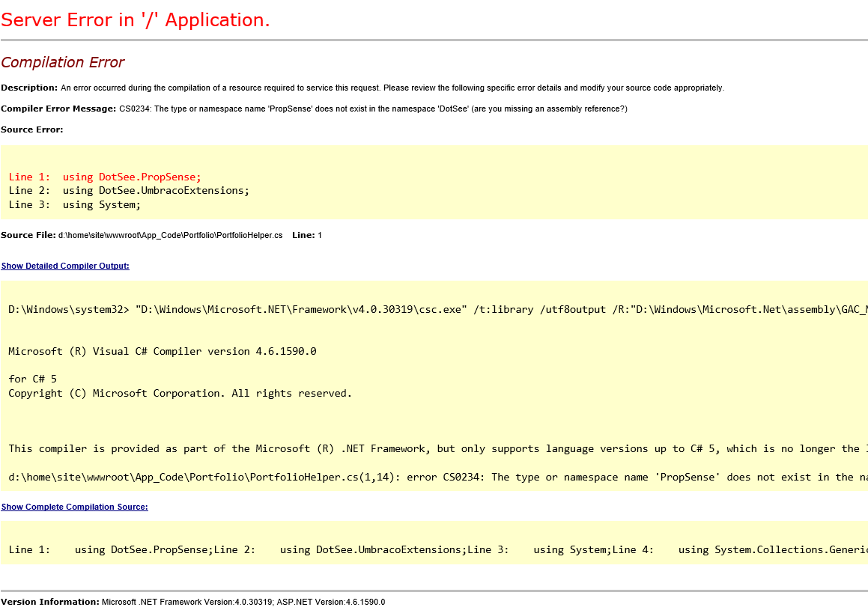Select the red Line 1 using DotSee.PropSense
This screenshot has width=868, height=610.
point(105,177)
